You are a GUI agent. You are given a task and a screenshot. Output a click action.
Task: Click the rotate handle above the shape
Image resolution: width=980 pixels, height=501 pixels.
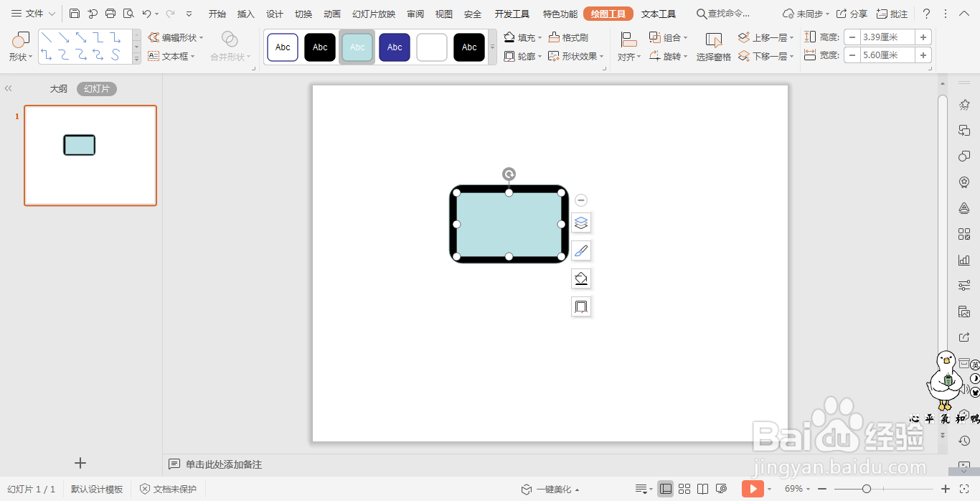coord(509,174)
